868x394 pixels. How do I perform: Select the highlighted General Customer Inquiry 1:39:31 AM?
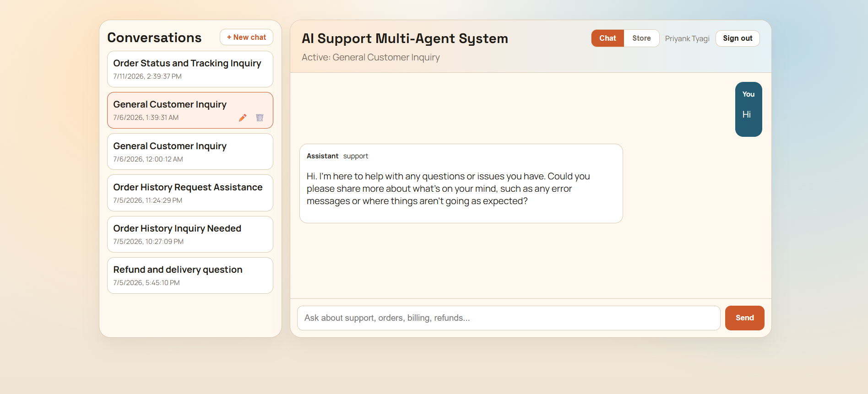(x=190, y=110)
